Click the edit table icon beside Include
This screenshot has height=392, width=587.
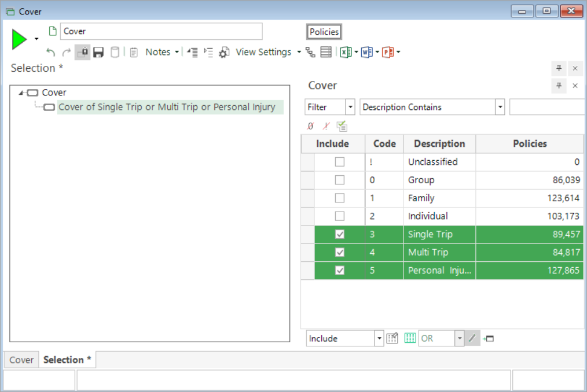point(392,338)
